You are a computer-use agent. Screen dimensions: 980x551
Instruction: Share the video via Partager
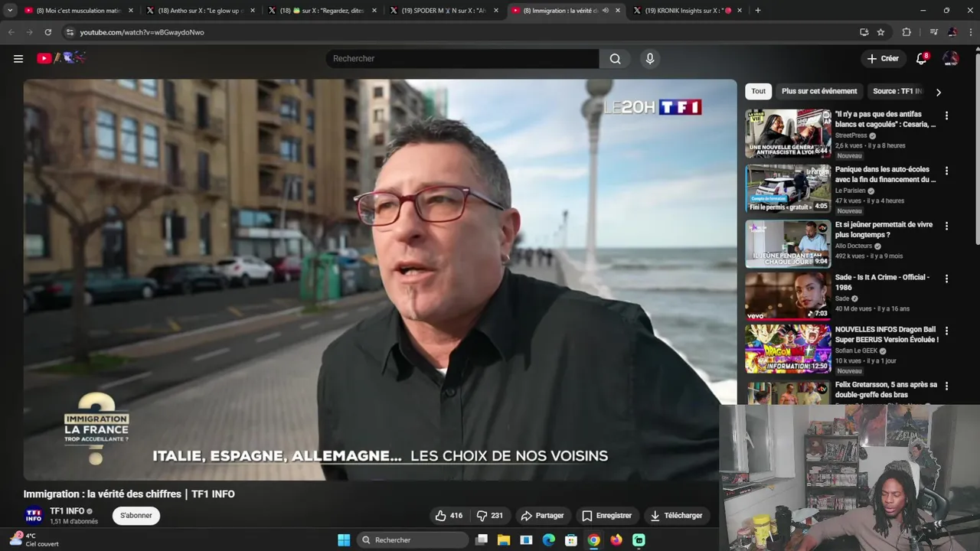(542, 516)
